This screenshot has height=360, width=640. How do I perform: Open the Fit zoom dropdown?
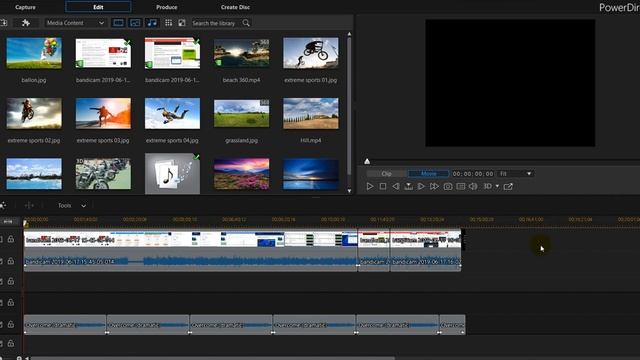tap(516, 173)
